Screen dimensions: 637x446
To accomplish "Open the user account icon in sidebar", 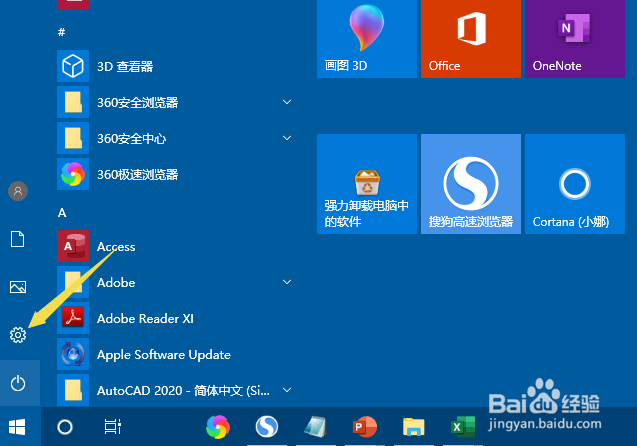I will click(x=18, y=191).
